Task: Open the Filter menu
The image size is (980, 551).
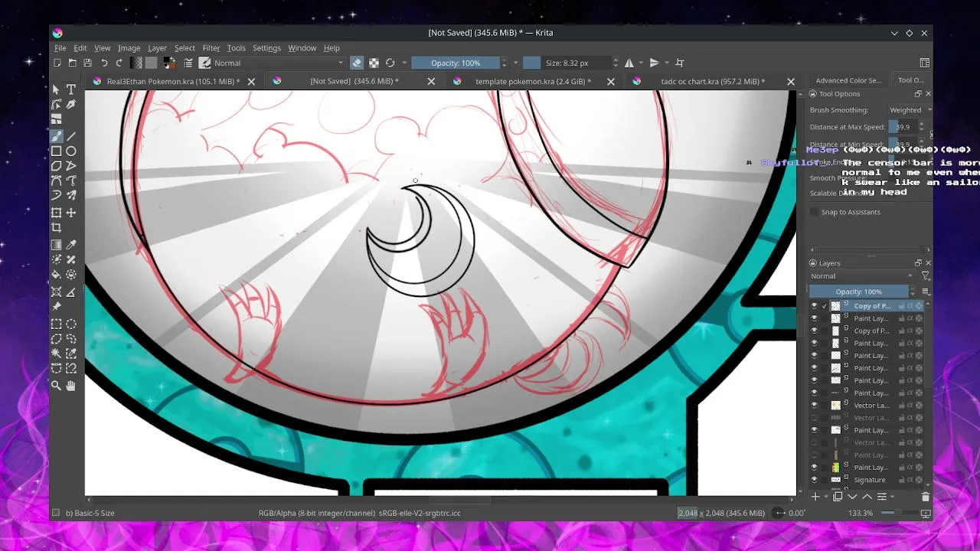Action: coord(211,47)
